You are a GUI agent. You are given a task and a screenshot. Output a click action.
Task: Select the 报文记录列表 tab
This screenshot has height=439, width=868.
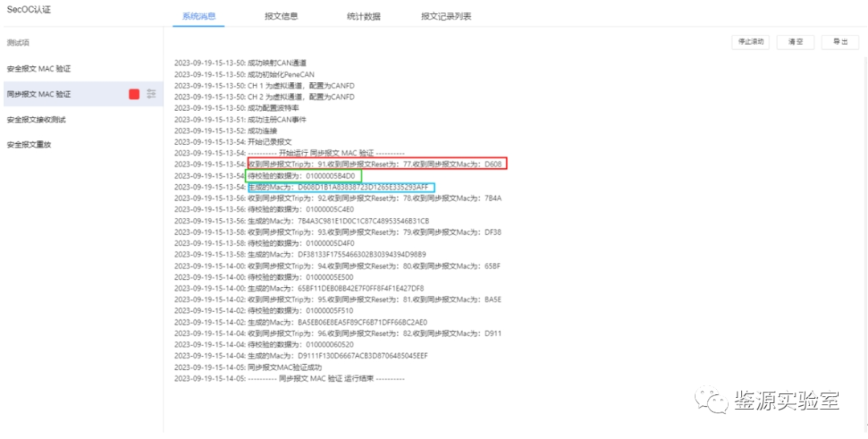(446, 16)
